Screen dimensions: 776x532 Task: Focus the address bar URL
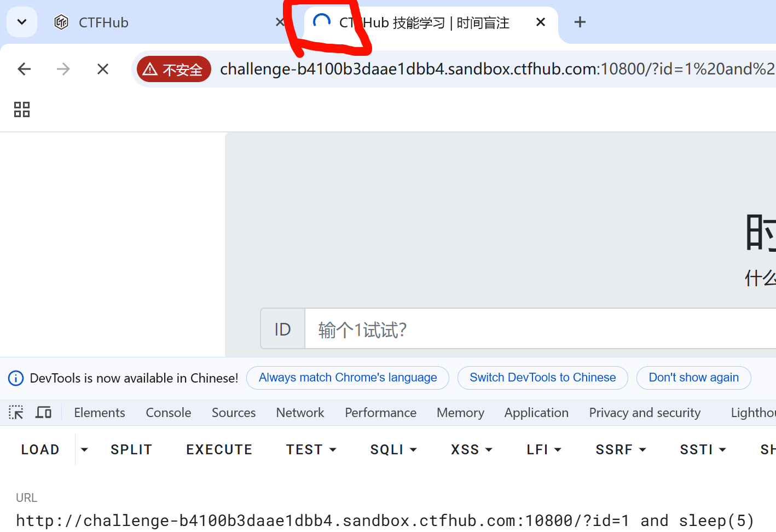coord(497,69)
